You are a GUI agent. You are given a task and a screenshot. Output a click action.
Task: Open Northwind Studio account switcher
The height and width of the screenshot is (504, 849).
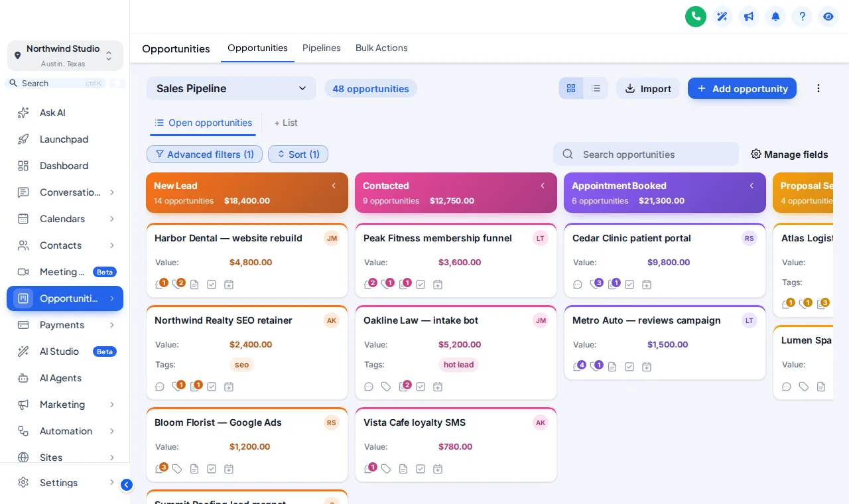click(x=65, y=56)
